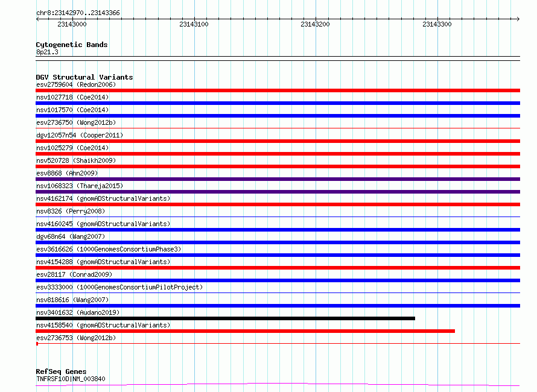Click the DGV Structural Variants track title
Image resolution: width=537 pixels, height=392 pixels.
pyautogui.click(x=84, y=77)
